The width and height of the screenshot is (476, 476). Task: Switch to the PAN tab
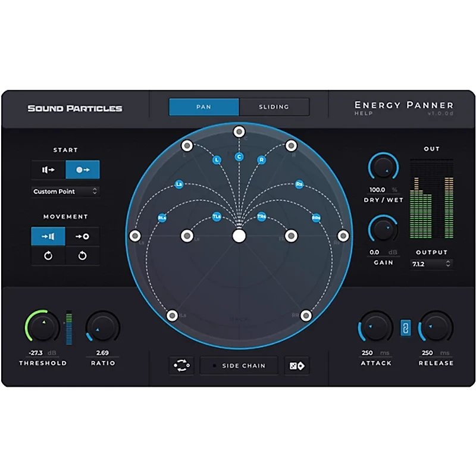point(203,107)
